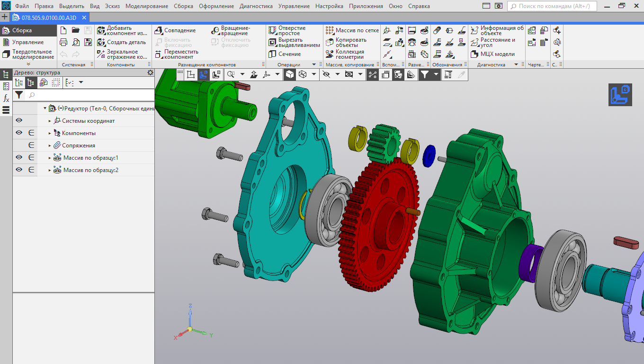This screenshot has height=364, width=644.
Task: Open the variables fx panel icon
Action: 6,99
